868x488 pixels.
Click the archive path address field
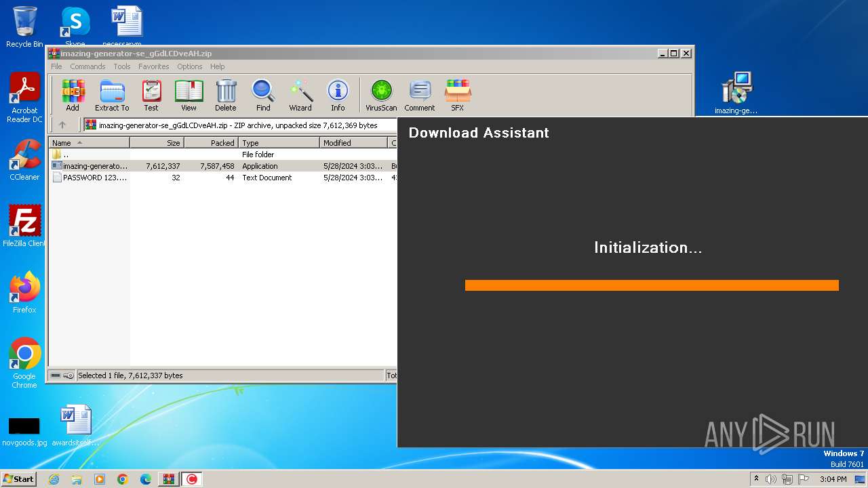click(240, 125)
